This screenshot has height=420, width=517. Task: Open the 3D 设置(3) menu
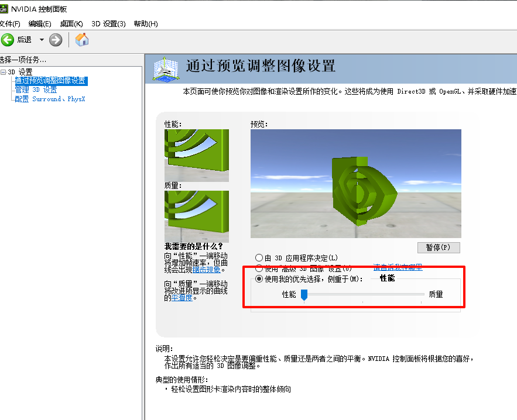pyautogui.click(x=108, y=24)
